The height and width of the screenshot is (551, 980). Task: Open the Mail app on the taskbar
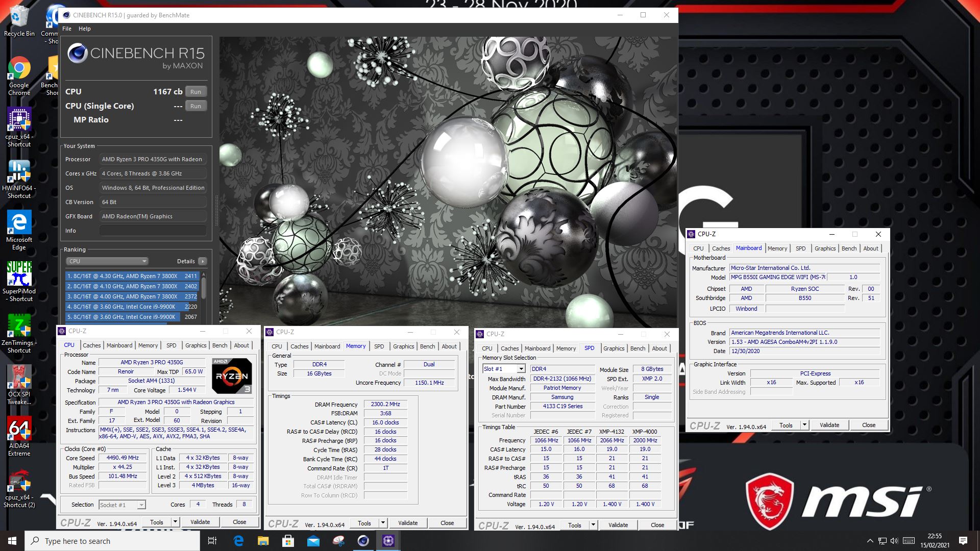click(x=313, y=541)
